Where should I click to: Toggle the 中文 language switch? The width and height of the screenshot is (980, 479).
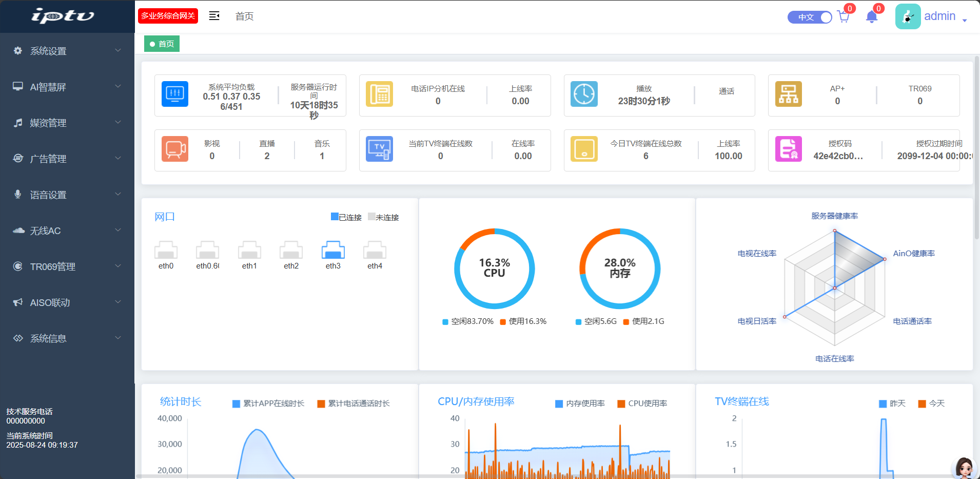tap(810, 17)
